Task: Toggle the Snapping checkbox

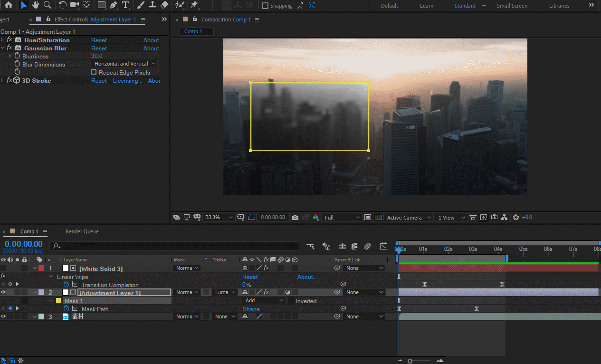Action: click(x=265, y=6)
